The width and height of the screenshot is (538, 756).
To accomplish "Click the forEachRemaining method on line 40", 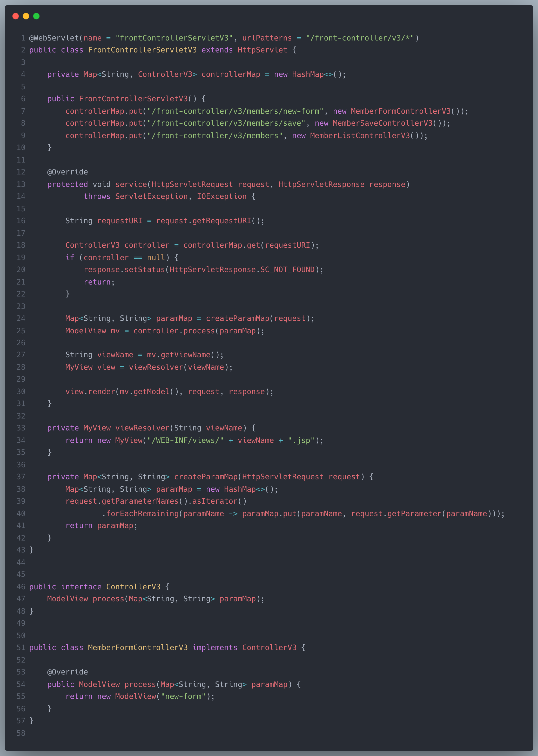I will coord(142,514).
